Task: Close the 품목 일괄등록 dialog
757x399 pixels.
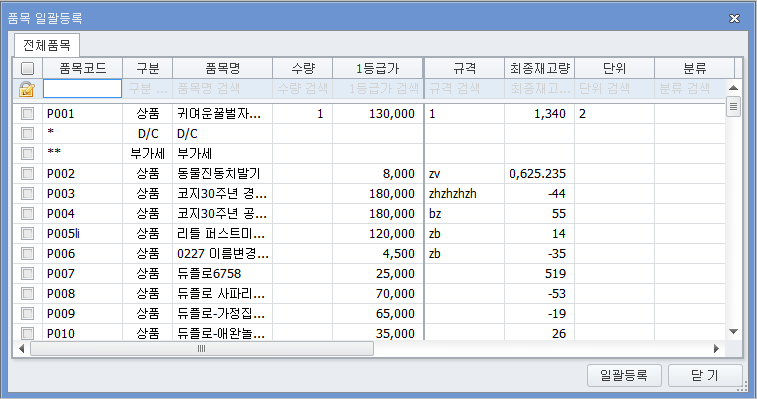Action: point(734,18)
